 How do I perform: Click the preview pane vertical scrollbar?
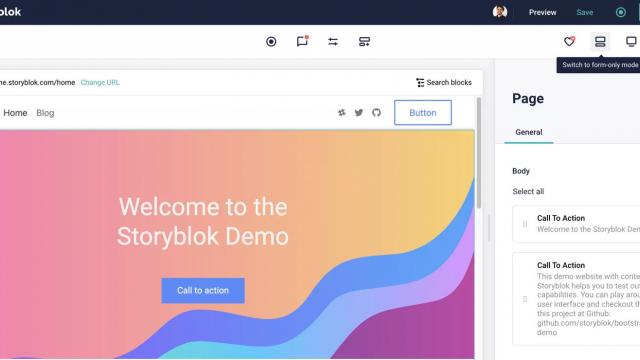(479, 153)
